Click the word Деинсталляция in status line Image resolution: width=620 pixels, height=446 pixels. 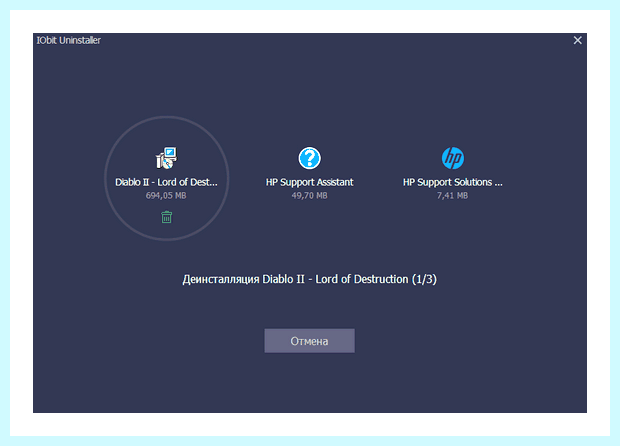click(221, 280)
